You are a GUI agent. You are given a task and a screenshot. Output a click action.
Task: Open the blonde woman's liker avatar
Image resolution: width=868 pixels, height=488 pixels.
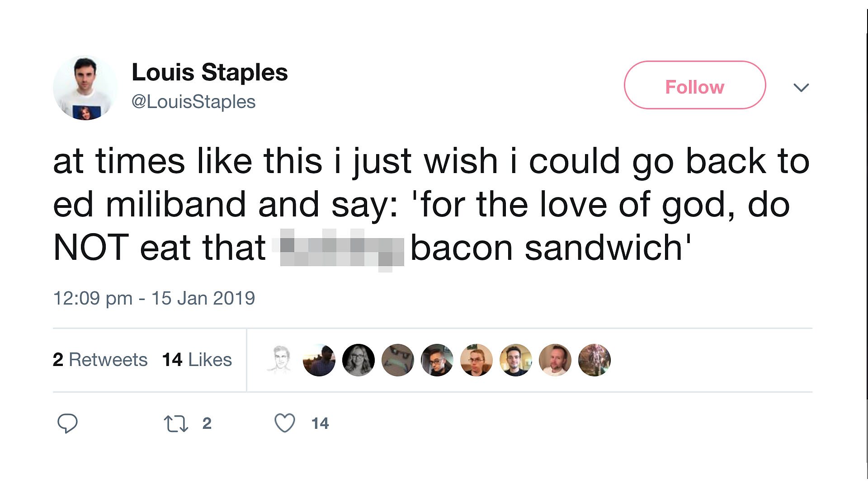359,360
